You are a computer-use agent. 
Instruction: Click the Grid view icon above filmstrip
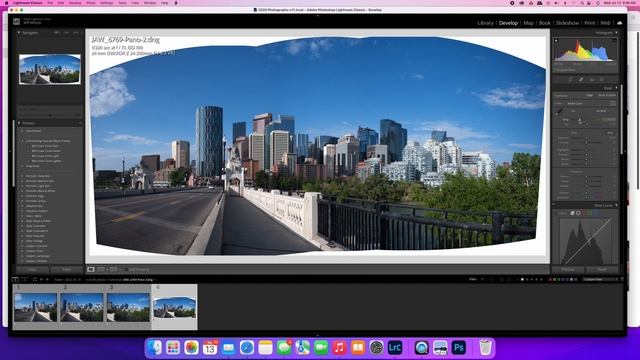(35, 280)
